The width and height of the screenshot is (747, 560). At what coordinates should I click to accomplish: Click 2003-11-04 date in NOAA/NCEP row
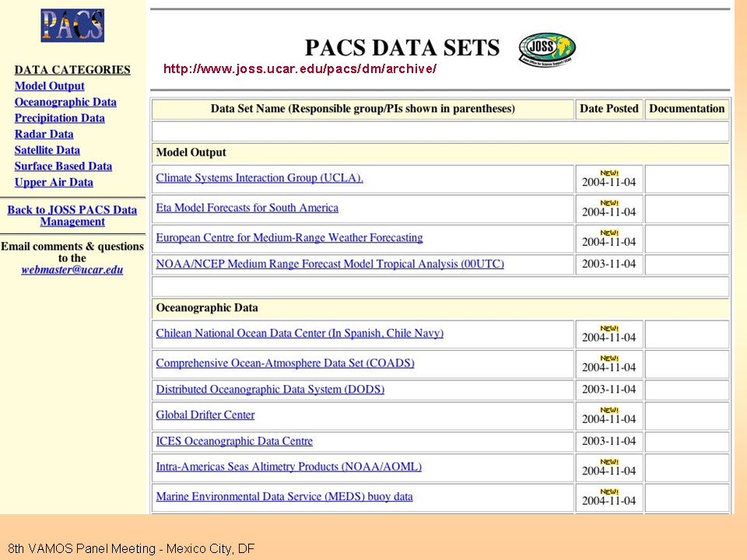(608, 264)
